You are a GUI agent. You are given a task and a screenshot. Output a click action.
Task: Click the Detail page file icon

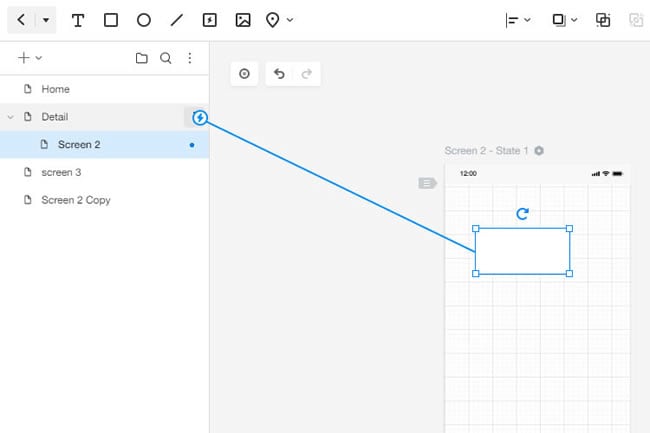[x=27, y=117]
